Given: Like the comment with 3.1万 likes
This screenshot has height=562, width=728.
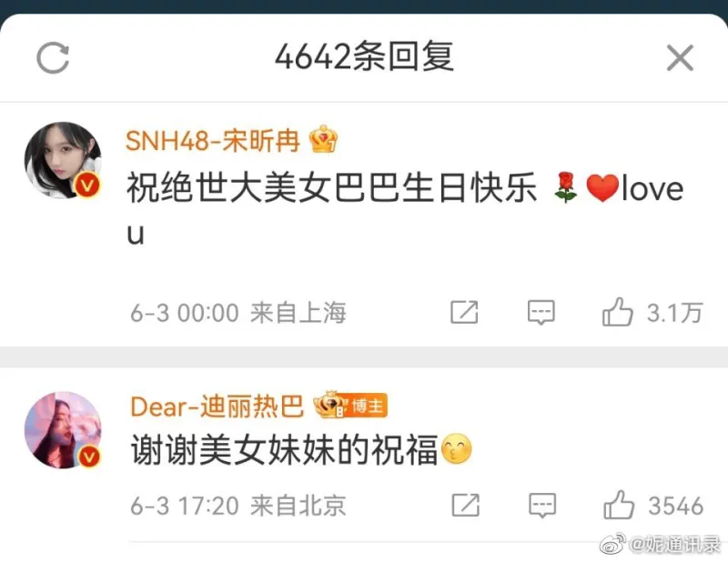Looking at the screenshot, I should pyautogui.click(x=618, y=312).
